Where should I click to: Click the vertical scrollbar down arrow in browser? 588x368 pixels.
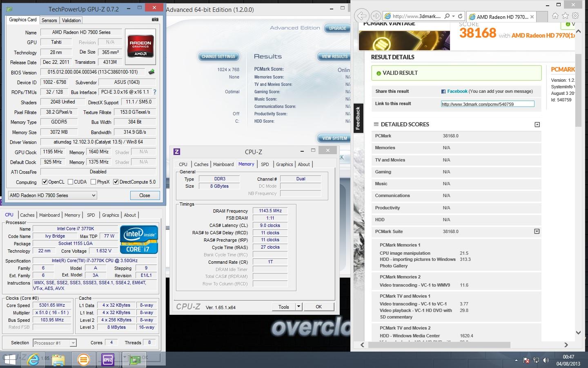click(x=578, y=332)
